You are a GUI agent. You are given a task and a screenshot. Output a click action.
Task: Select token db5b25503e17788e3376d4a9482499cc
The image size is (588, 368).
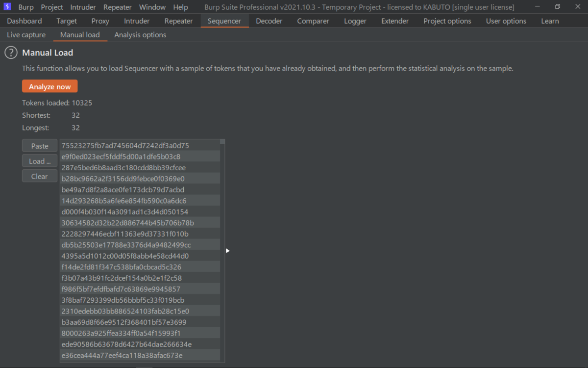[x=140, y=245]
